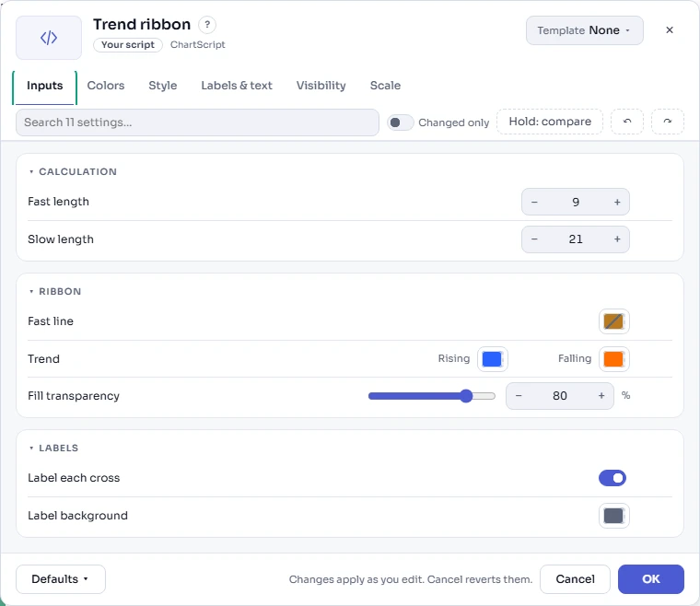The image size is (700, 606).
Task: Open the Fast line color swatch
Action: (613, 321)
